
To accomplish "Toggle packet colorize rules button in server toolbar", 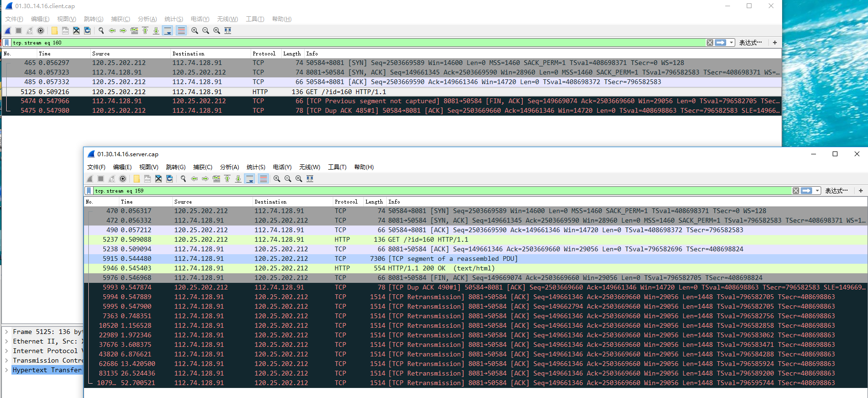I will tap(263, 179).
